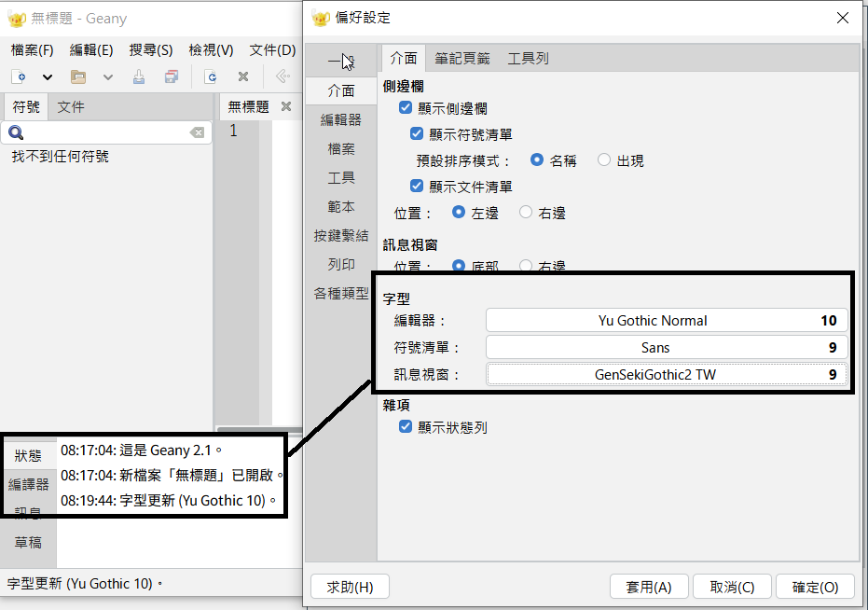
Task: Expand the New File template dropdown arrow
Action: pyautogui.click(x=48, y=77)
